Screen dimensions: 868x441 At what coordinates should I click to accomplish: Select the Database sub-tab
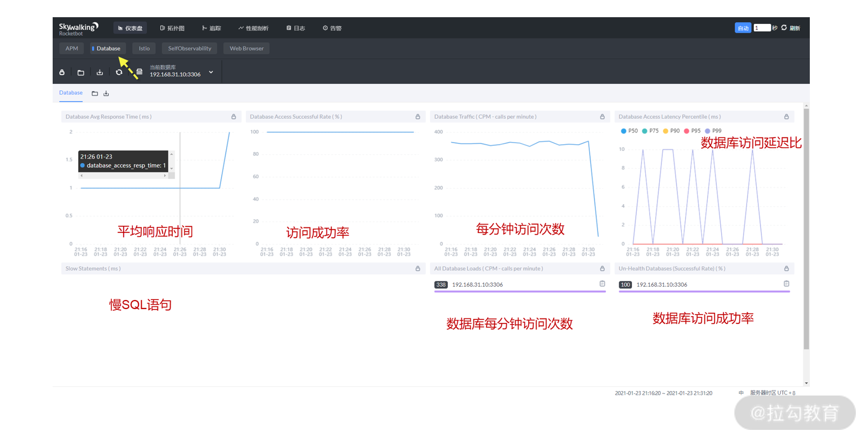pos(71,93)
